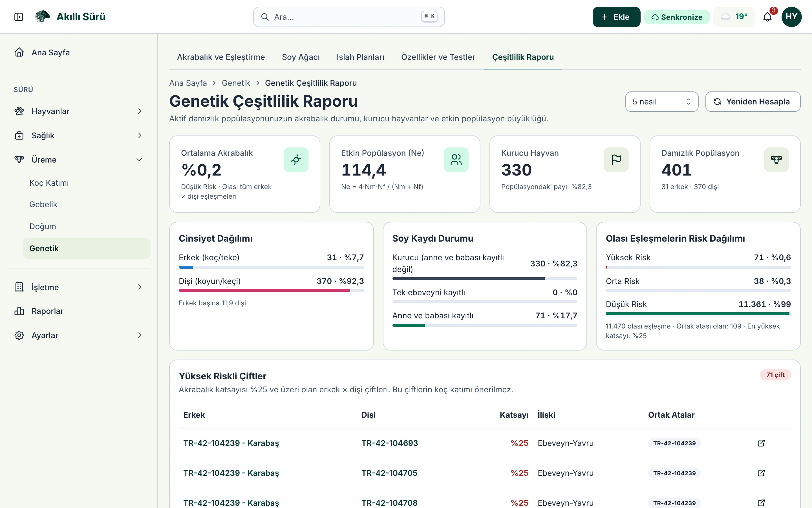The image size is (812, 508).
Task: Go to Ana Sayfa breadcrumb link
Action: 188,83
